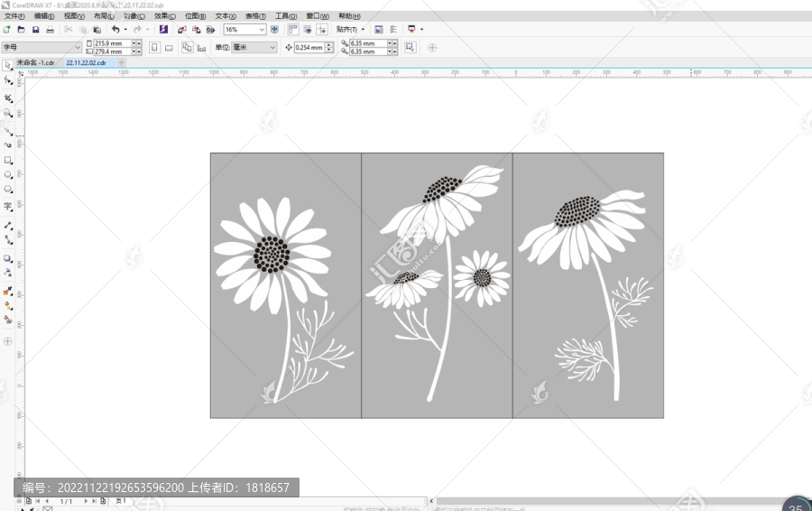Image resolution: width=812 pixels, height=511 pixels.
Task: Click the nudge distance 0.254 mm field
Action: coord(309,47)
